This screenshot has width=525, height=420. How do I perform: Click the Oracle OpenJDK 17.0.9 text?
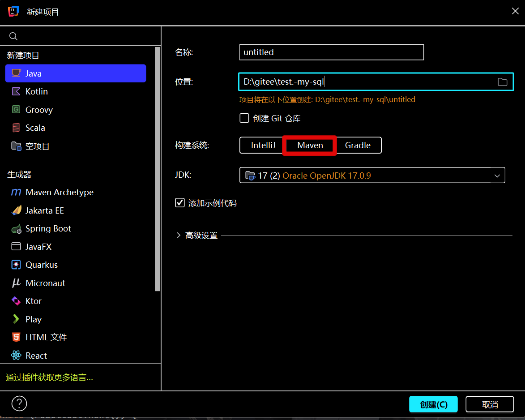coord(326,176)
